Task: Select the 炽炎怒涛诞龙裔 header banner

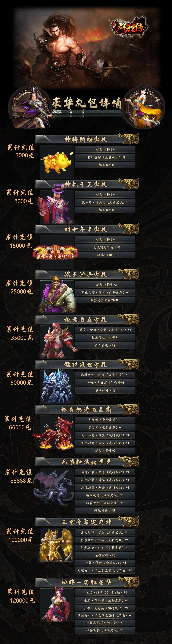Action: [x=87, y=409]
